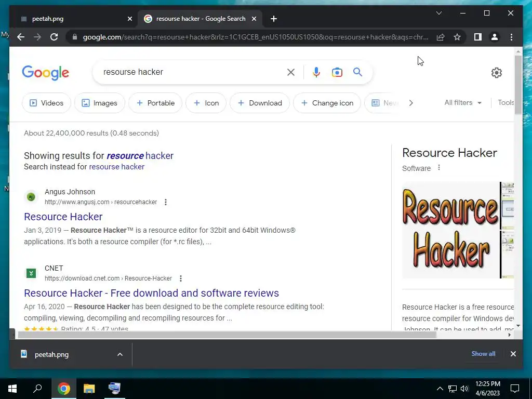532x399 pixels.
Task: Open more options next to Software label
Action: tap(438, 168)
